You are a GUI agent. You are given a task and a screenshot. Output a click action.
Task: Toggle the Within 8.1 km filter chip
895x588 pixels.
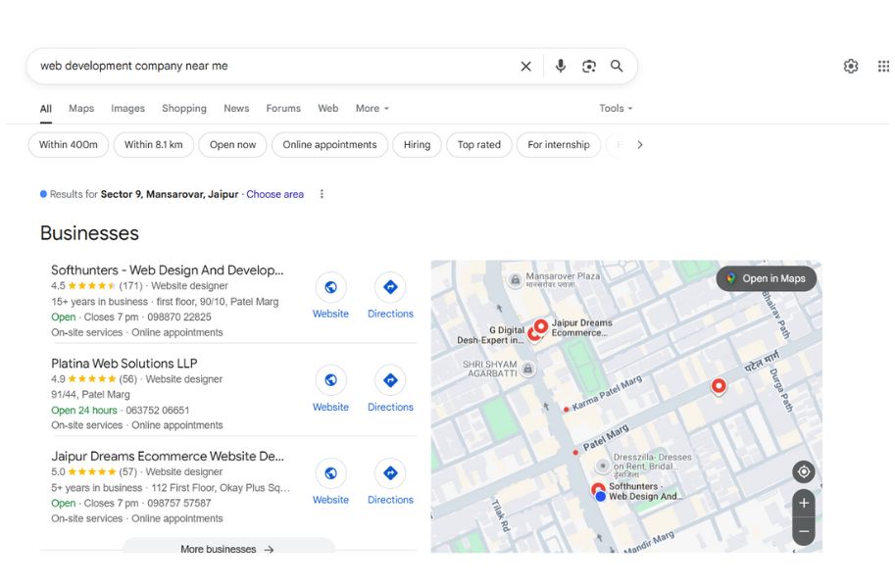[154, 145]
